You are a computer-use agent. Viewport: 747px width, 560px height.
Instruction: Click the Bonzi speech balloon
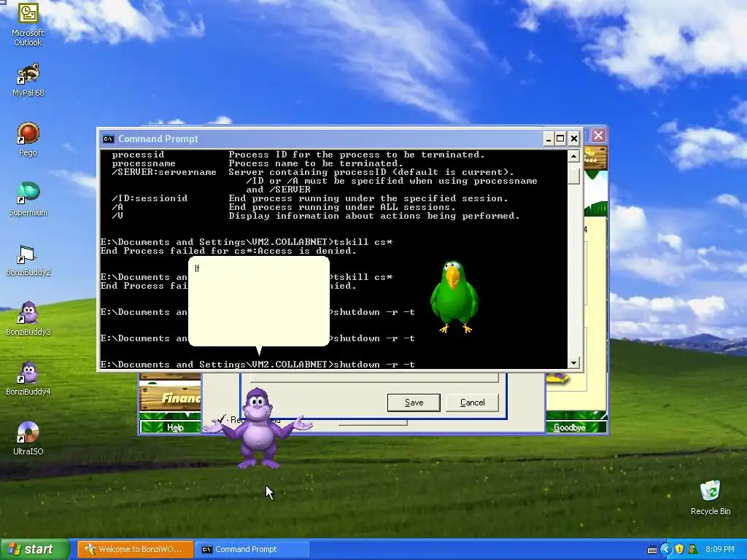click(259, 301)
